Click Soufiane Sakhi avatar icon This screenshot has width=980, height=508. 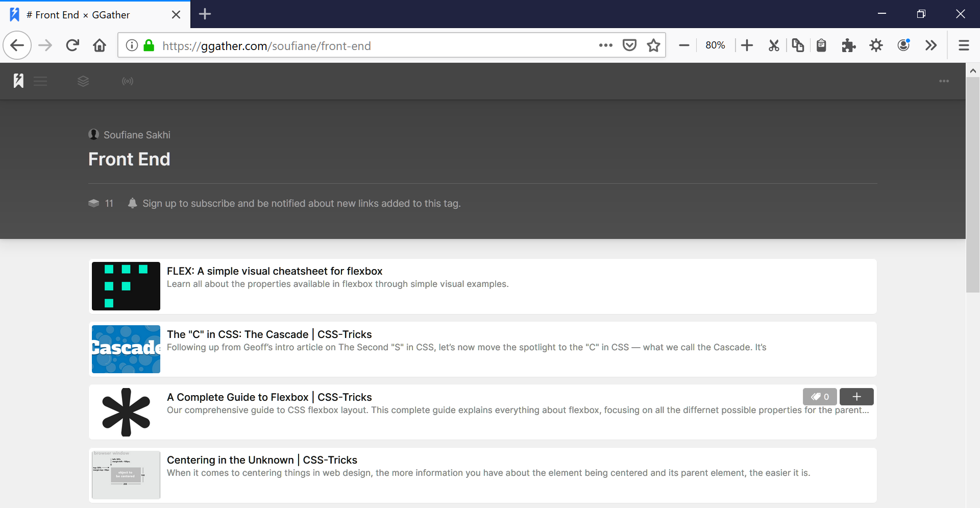[93, 134]
